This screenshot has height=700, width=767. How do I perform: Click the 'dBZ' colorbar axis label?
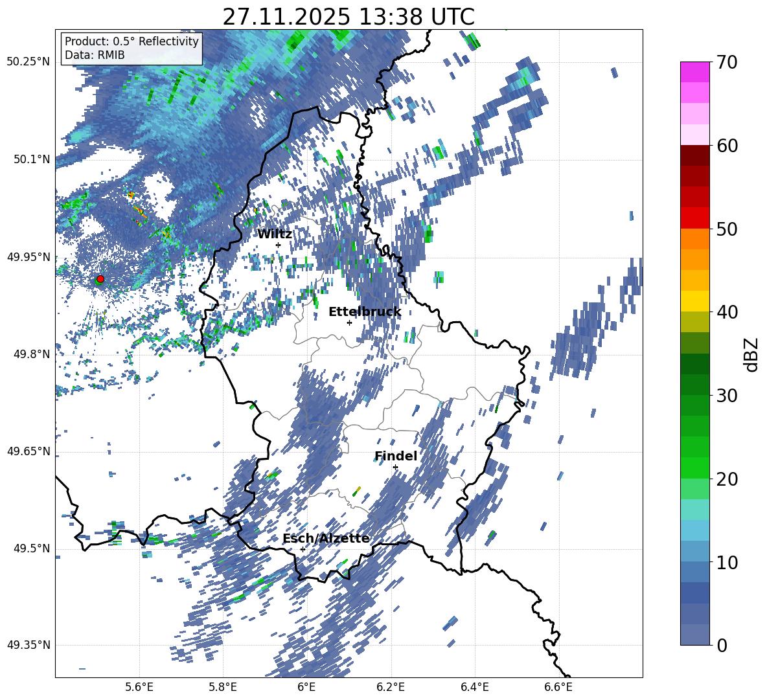(x=752, y=354)
